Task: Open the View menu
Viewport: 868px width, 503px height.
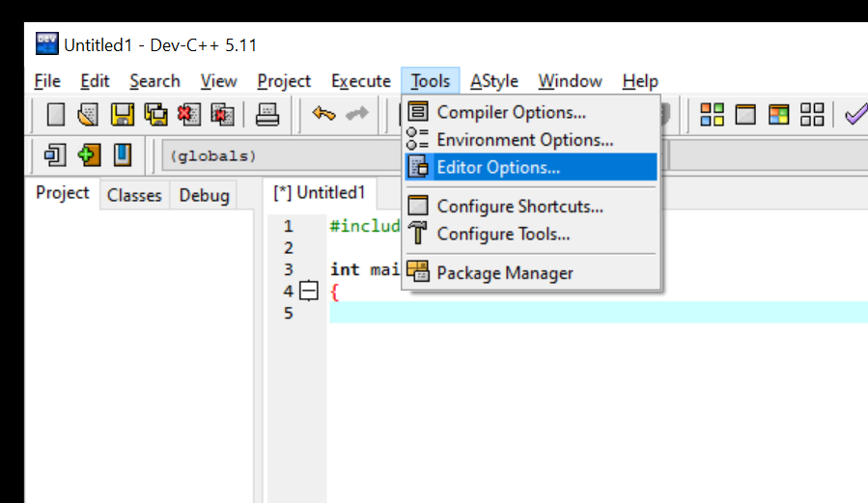Action: [x=218, y=81]
